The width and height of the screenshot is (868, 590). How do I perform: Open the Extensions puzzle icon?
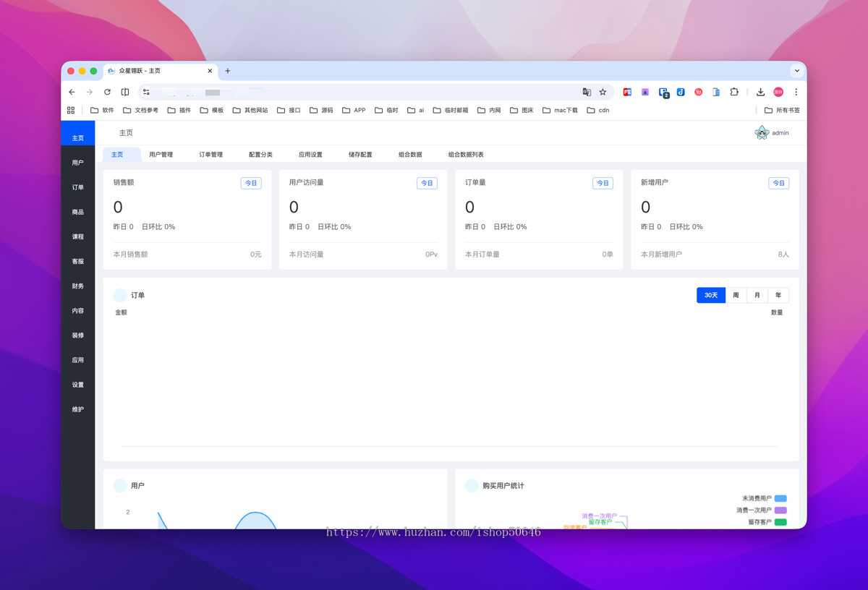click(733, 93)
